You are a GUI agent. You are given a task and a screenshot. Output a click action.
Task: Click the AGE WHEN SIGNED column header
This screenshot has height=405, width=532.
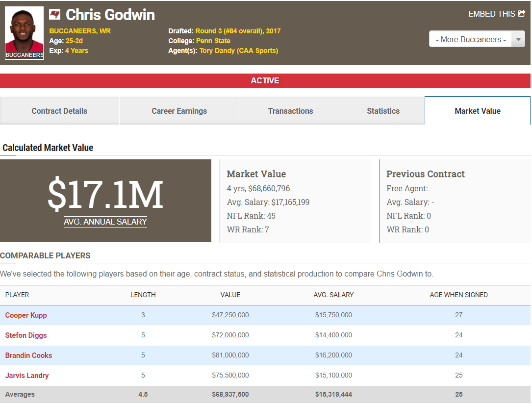coord(458,295)
